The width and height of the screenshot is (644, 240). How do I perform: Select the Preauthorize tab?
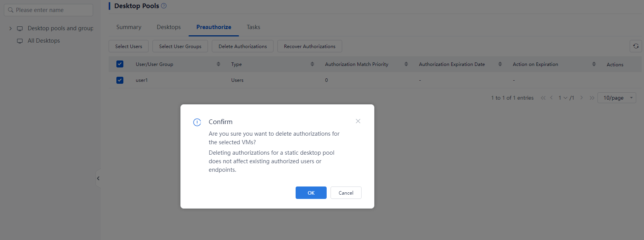pyautogui.click(x=214, y=27)
